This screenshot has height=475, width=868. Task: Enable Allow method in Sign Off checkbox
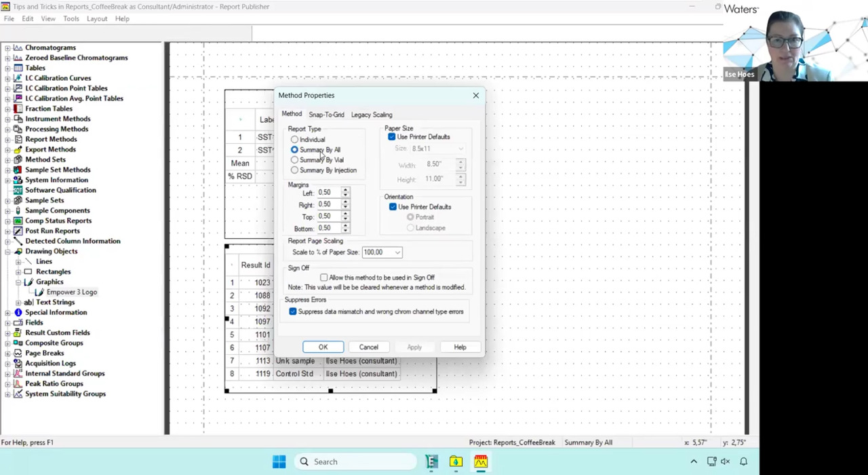click(324, 278)
